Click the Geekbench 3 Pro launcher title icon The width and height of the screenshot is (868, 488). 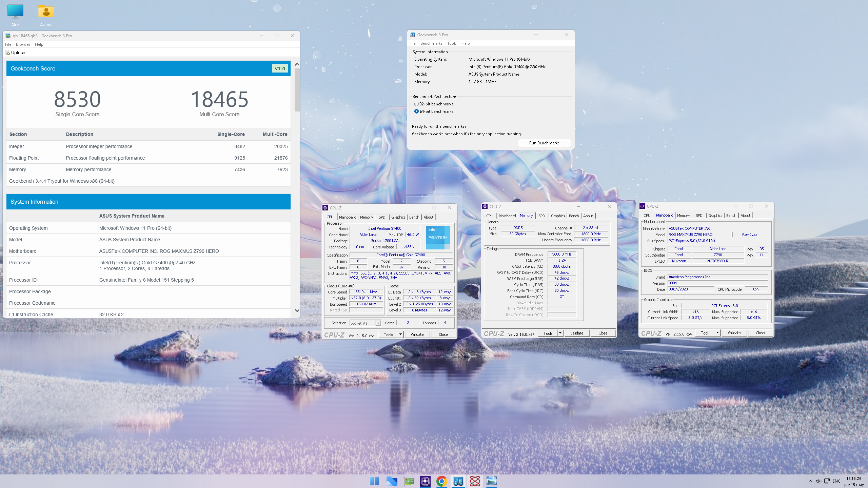(x=413, y=35)
